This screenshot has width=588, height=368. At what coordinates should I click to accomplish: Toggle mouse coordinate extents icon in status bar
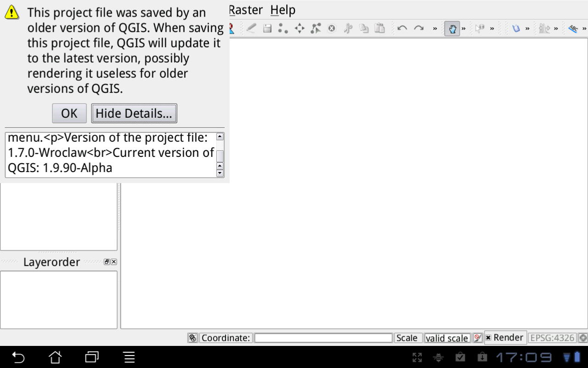(193, 338)
